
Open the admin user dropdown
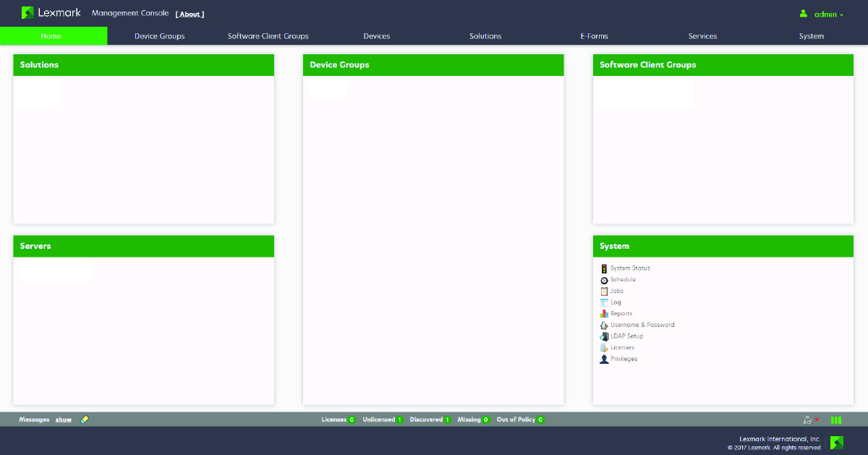click(822, 14)
